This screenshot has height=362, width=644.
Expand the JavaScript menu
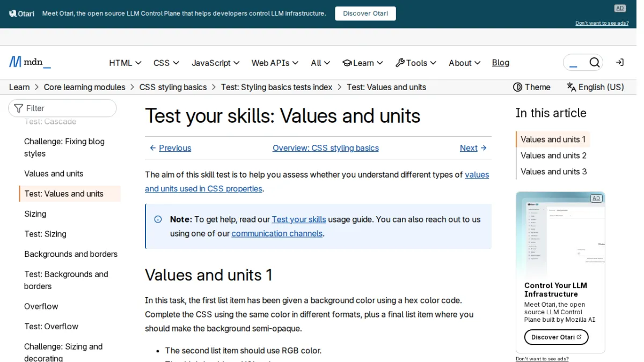coord(216,63)
